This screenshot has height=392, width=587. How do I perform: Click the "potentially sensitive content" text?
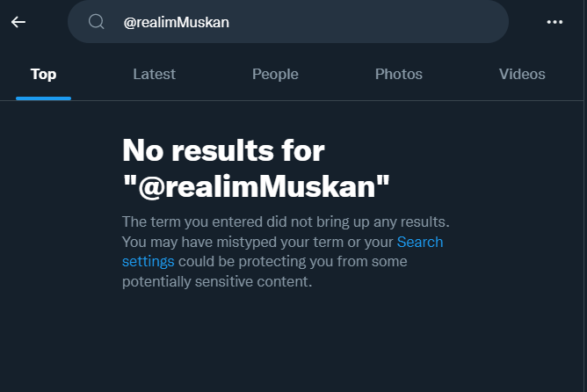click(217, 282)
